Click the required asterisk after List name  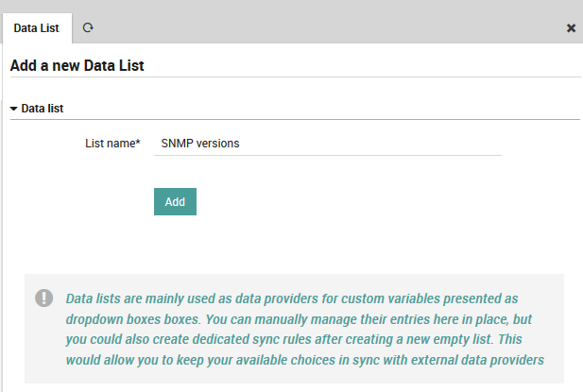pos(138,144)
